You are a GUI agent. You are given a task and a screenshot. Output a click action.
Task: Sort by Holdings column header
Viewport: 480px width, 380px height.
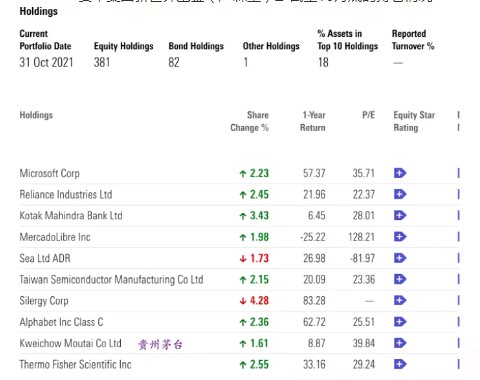(36, 115)
